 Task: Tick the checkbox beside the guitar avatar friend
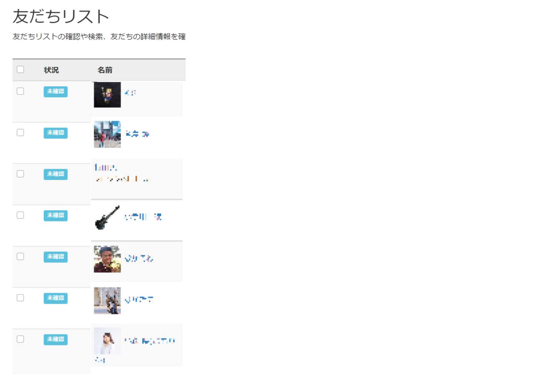tap(21, 215)
